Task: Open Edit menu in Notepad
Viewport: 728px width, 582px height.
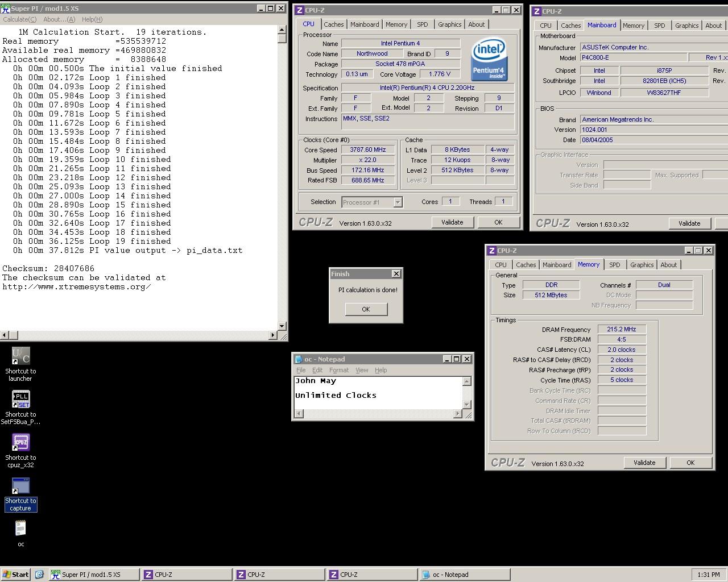Action: click(x=317, y=370)
